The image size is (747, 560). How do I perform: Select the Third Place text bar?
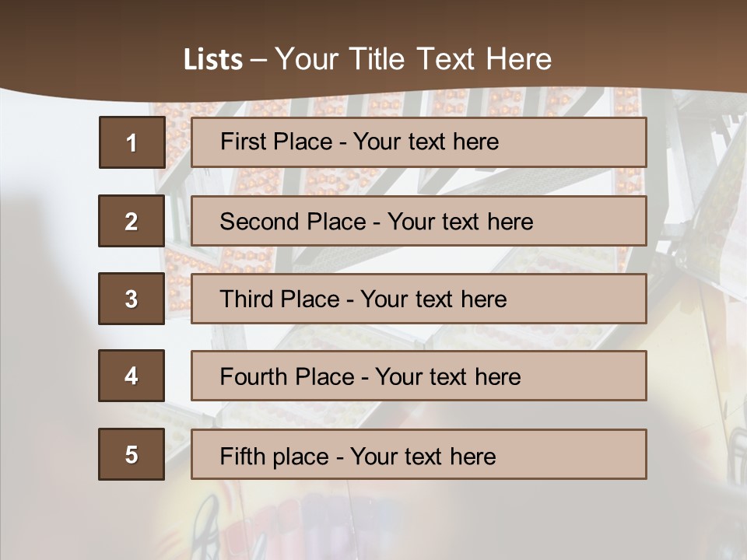419,299
